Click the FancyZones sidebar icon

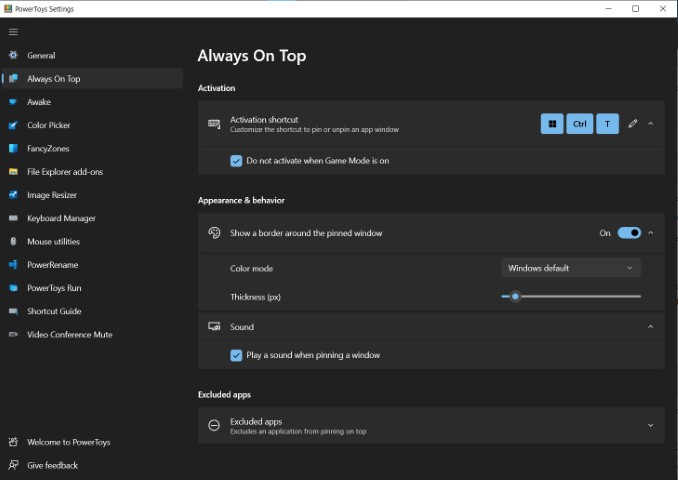13,148
